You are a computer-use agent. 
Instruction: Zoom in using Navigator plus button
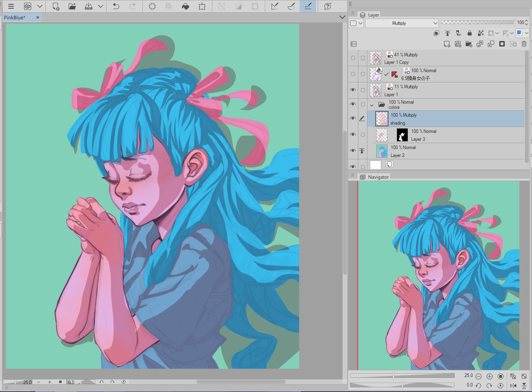(489, 376)
